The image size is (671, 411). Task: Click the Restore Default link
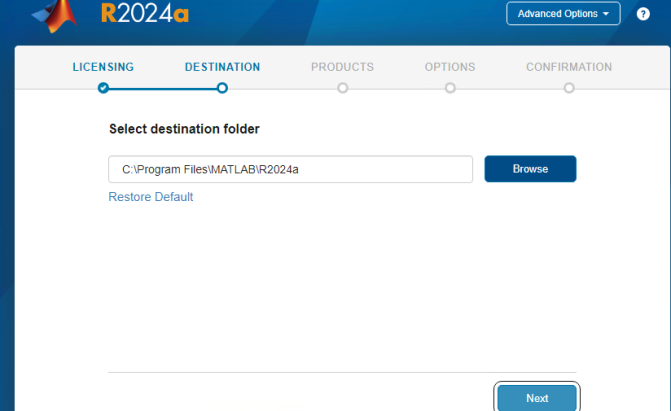pyautogui.click(x=151, y=197)
